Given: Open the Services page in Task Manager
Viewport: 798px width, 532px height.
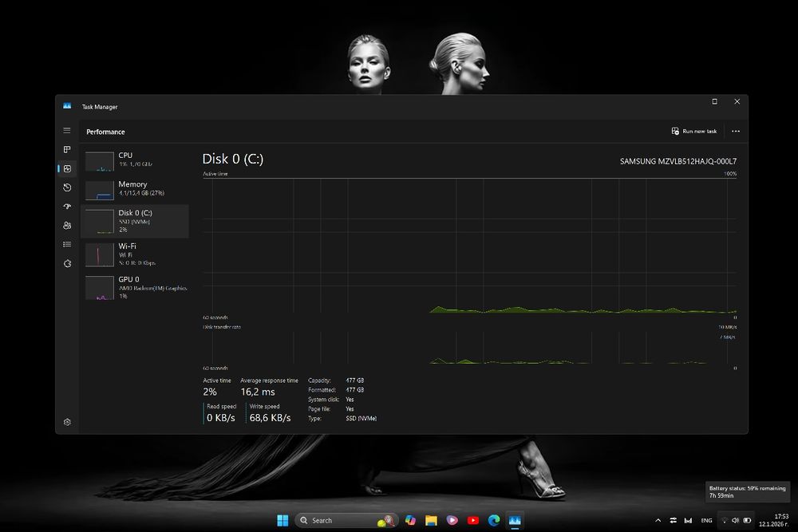Looking at the screenshot, I should pyautogui.click(x=67, y=263).
